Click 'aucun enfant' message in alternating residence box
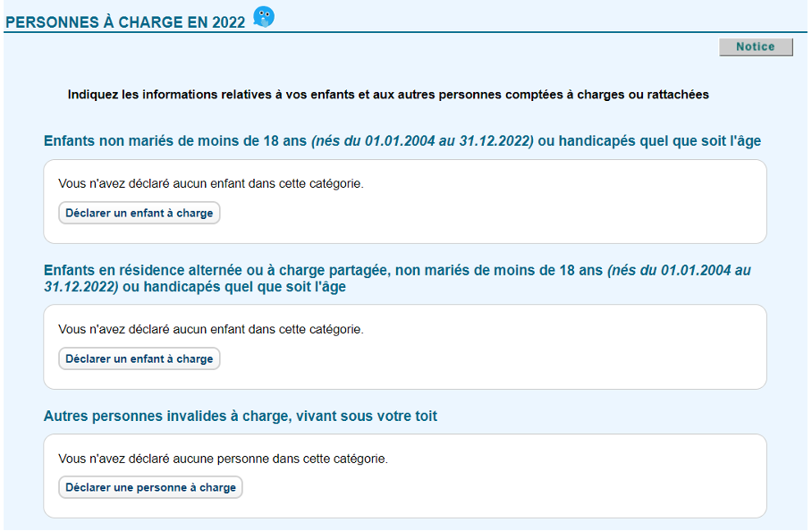This screenshot has width=812, height=531. 211,330
